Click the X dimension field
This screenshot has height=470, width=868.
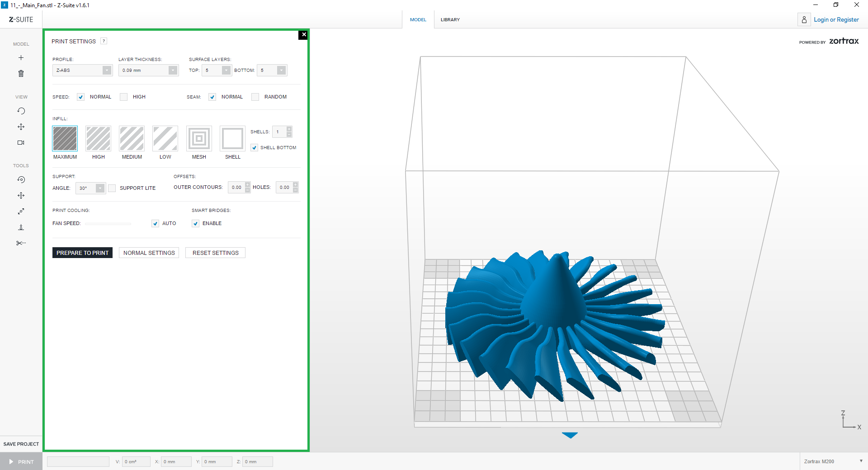pyautogui.click(x=176, y=461)
